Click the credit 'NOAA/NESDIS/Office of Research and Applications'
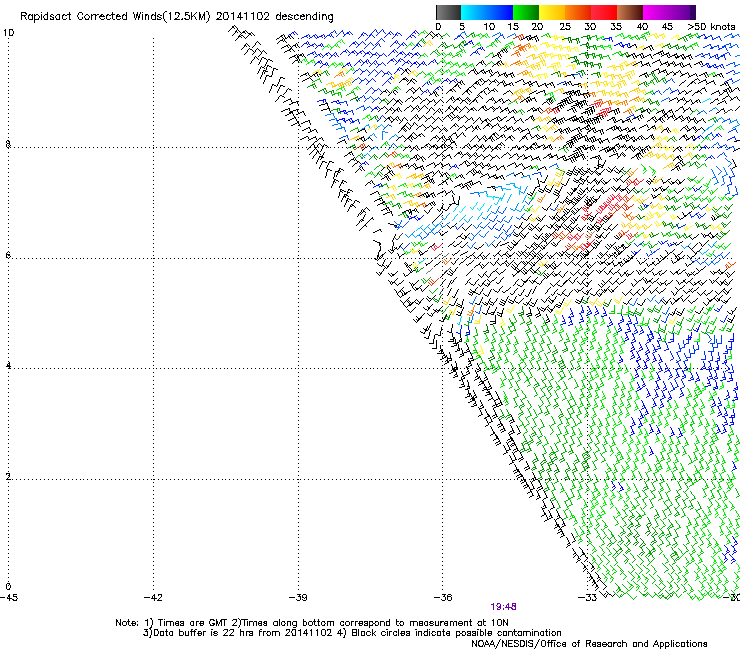Image resolution: width=740 pixels, height=650 pixels. pyautogui.click(x=589, y=644)
